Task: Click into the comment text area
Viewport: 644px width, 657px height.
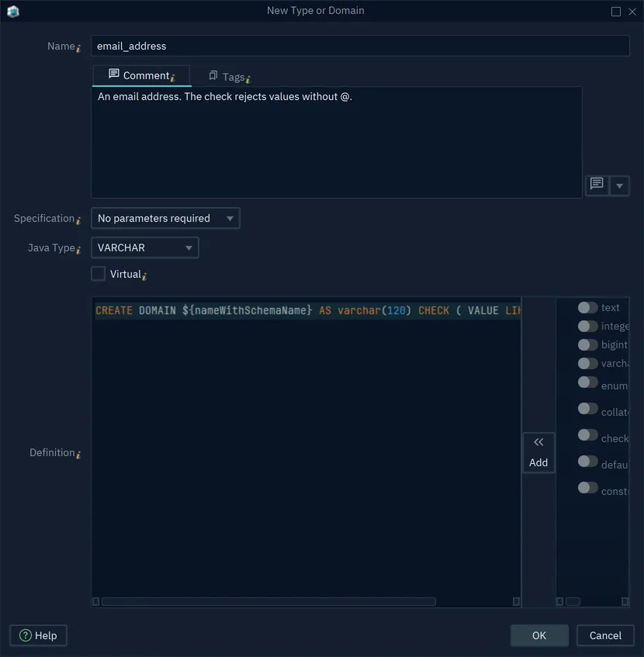Action: coord(337,143)
